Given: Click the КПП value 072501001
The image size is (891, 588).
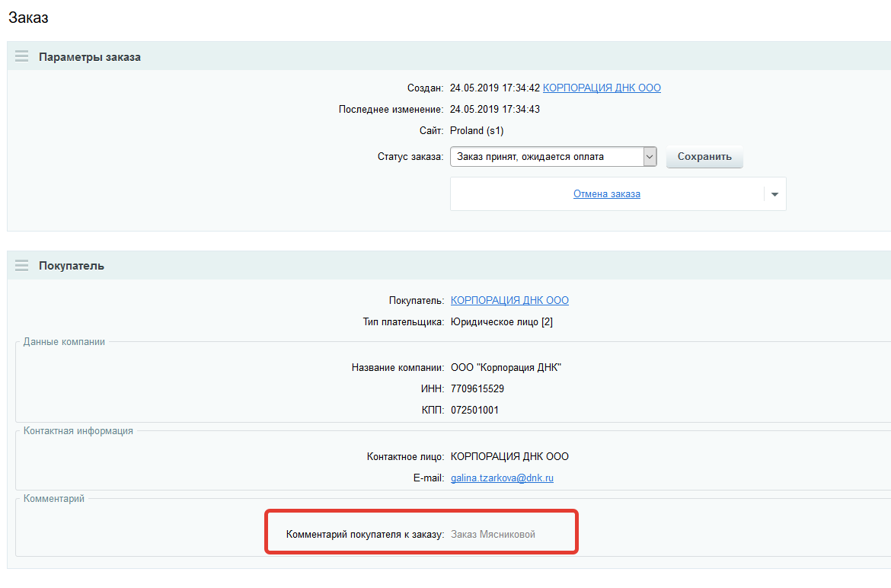Looking at the screenshot, I should (475, 411).
